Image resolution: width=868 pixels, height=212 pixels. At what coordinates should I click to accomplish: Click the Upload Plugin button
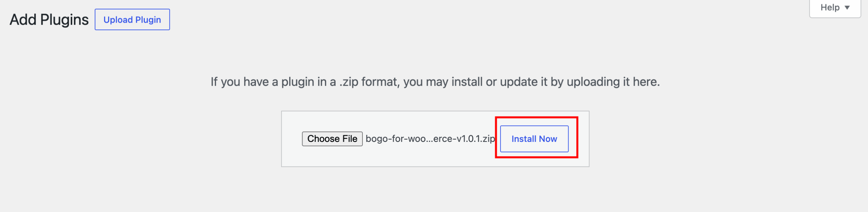(132, 20)
